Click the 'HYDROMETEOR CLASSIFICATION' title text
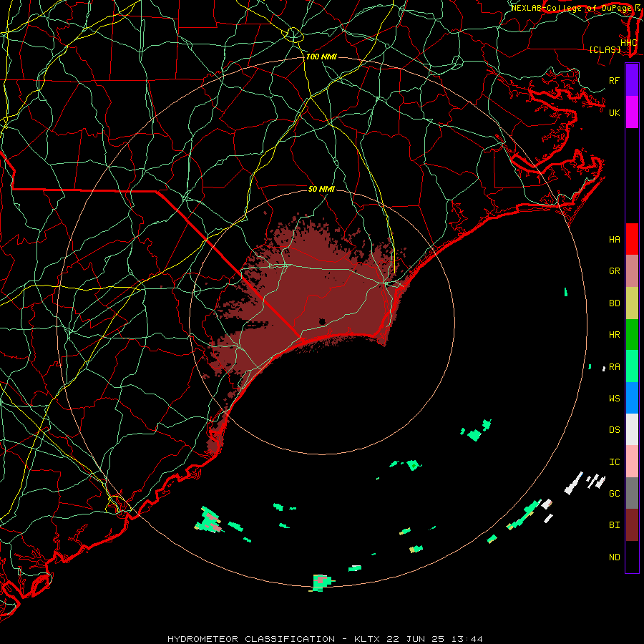The height and width of the screenshot is (644, 644). coord(251,639)
